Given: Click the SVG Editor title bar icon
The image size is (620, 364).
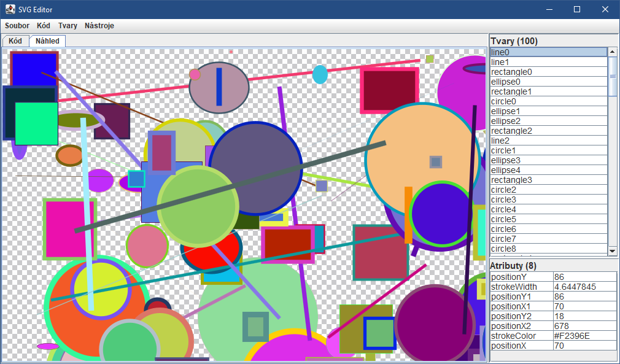Looking at the screenshot, I should pos(10,9).
